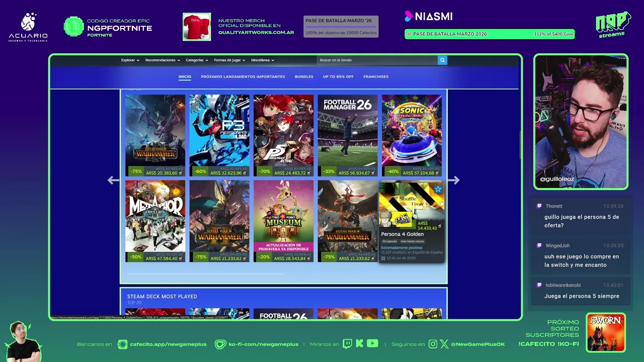Open the UP TO 85% OFF tab

(x=338, y=77)
